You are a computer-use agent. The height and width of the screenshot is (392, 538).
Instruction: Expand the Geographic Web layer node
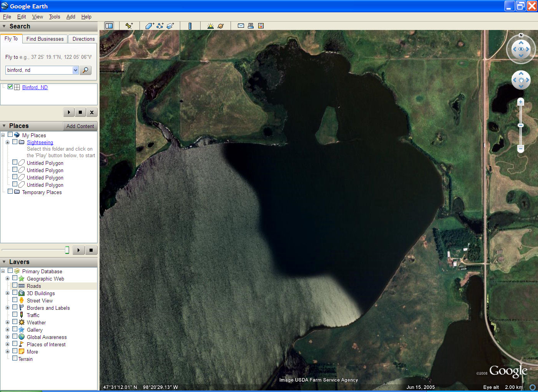(x=7, y=279)
